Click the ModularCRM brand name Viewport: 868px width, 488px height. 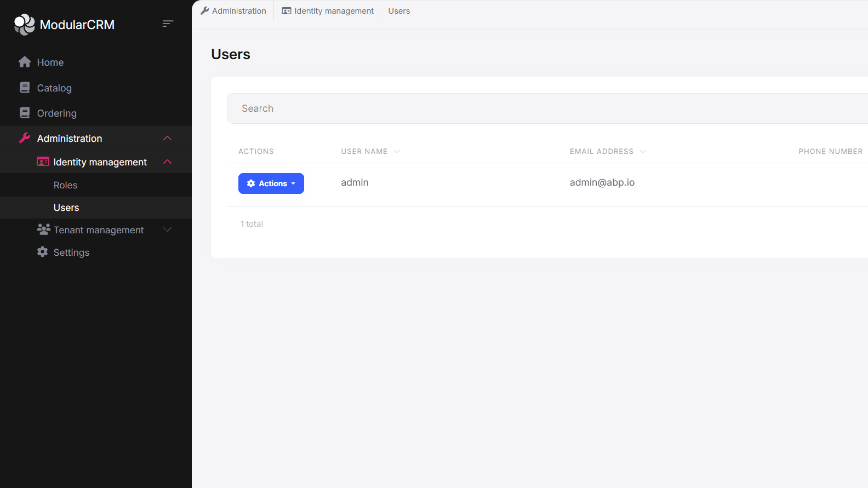tap(77, 25)
